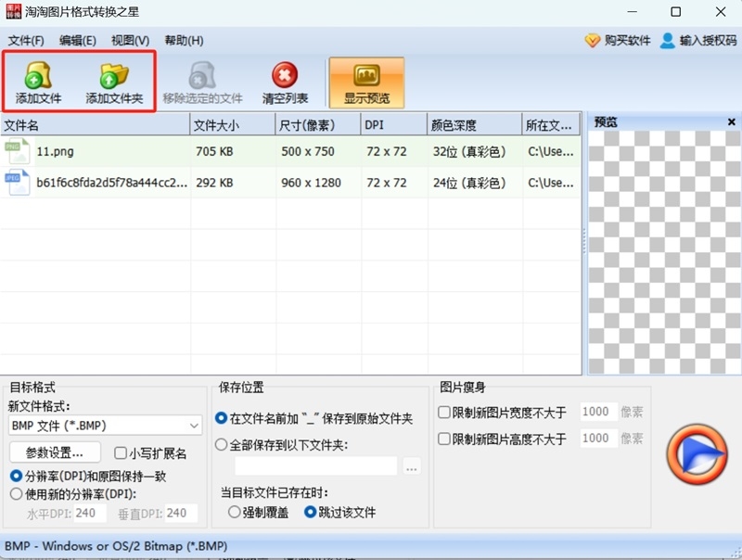Viewport: 742px width, 560px height.
Task: Check 限制新图片高度不大于 checkbox
Action: click(444, 439)
